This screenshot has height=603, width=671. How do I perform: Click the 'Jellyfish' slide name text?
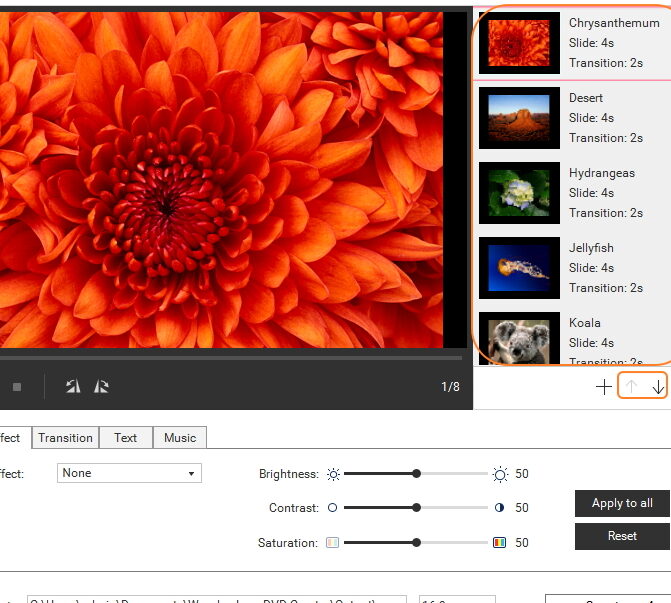[591, 248]
